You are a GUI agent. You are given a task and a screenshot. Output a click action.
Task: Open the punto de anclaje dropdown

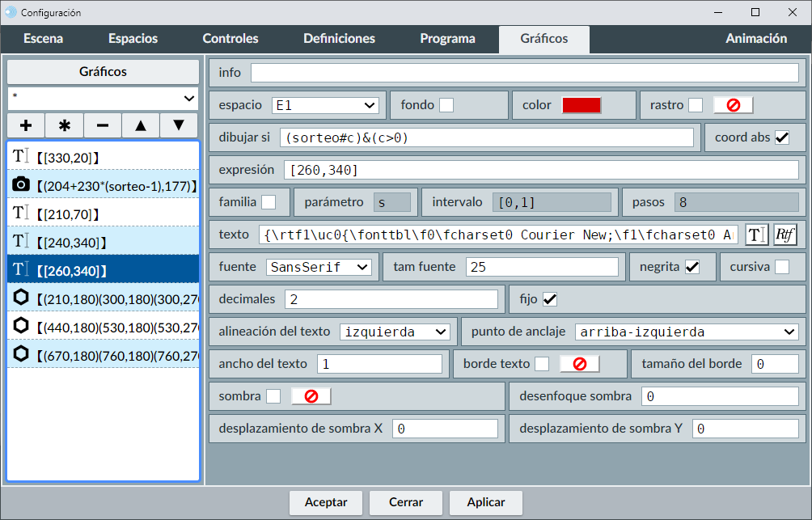tap(687, 332)
